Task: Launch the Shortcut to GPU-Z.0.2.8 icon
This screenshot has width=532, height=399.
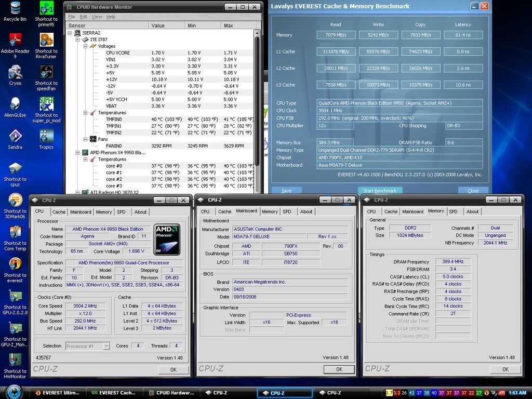Action: (x=15, y=302)
